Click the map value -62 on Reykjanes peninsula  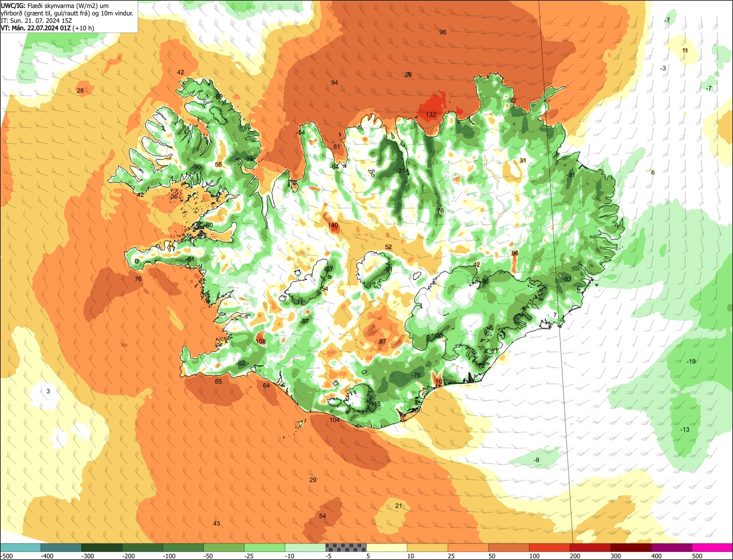coord(241,363)
